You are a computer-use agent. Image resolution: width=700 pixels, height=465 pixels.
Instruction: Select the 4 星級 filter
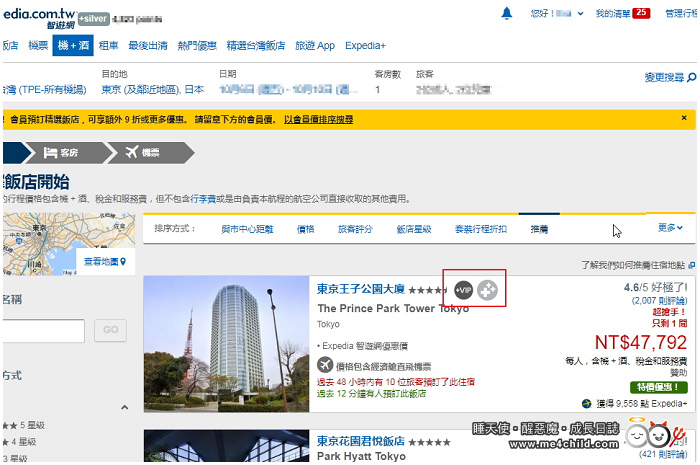pyautogui.click(x=19, y=442)
